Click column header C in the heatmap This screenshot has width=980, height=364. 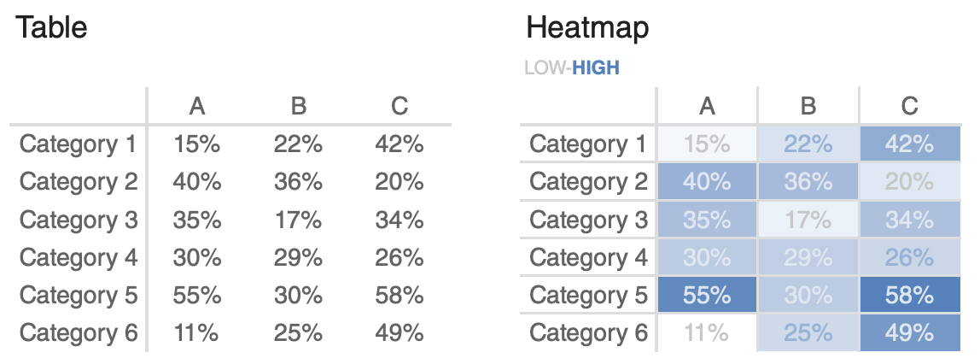point(910,106)
